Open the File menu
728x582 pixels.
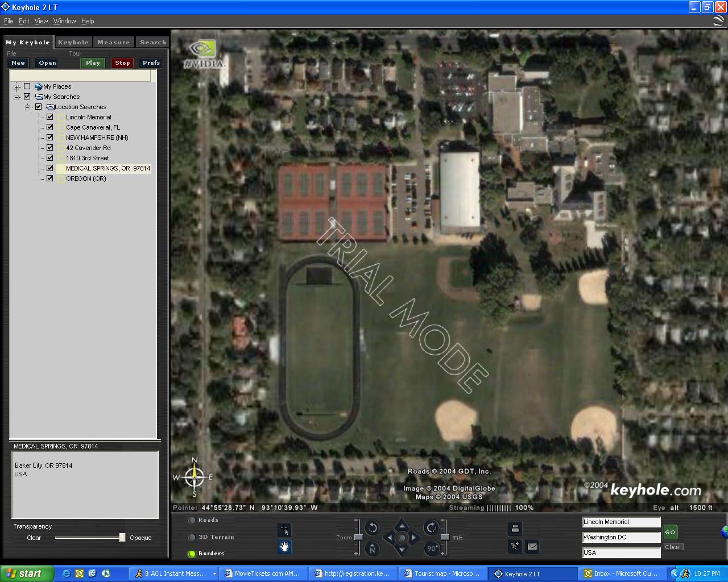coord(9,21)
